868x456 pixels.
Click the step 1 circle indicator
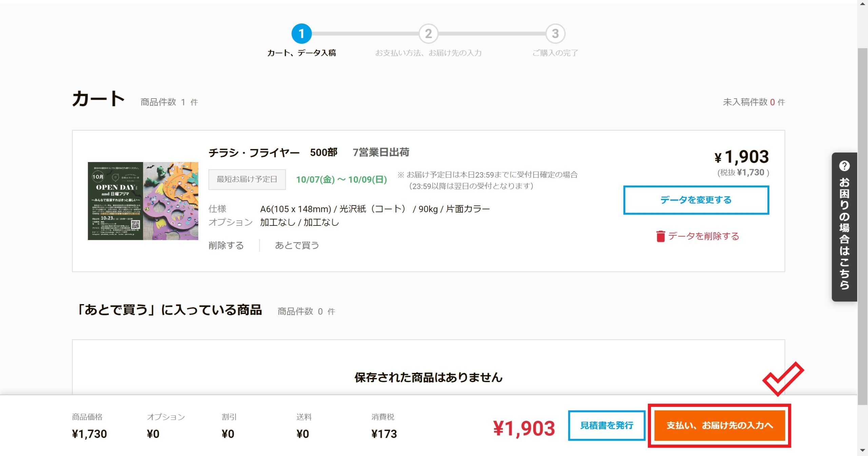tap(301, 34)
